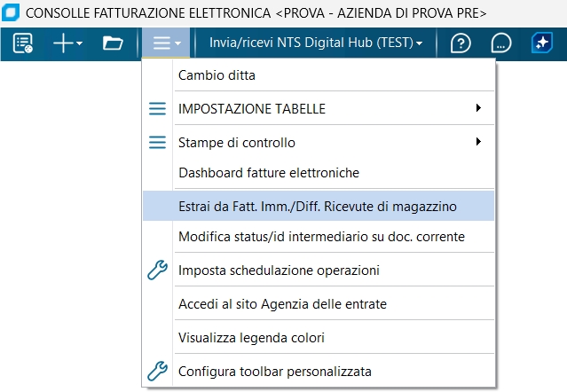This screenshot has height=392, width=567.
Task: Open Dashboard fatture elettroniche
Action: 268,172
